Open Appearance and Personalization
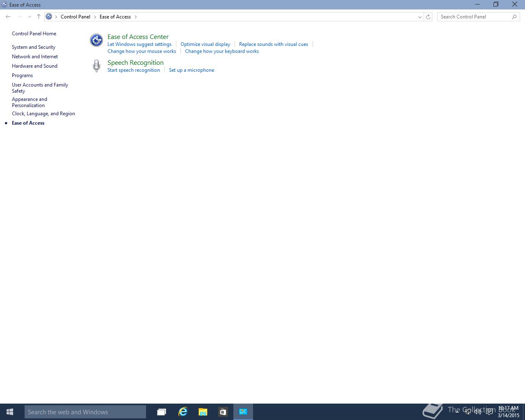This screenshot has width=525, height=420. coord(30,102)
